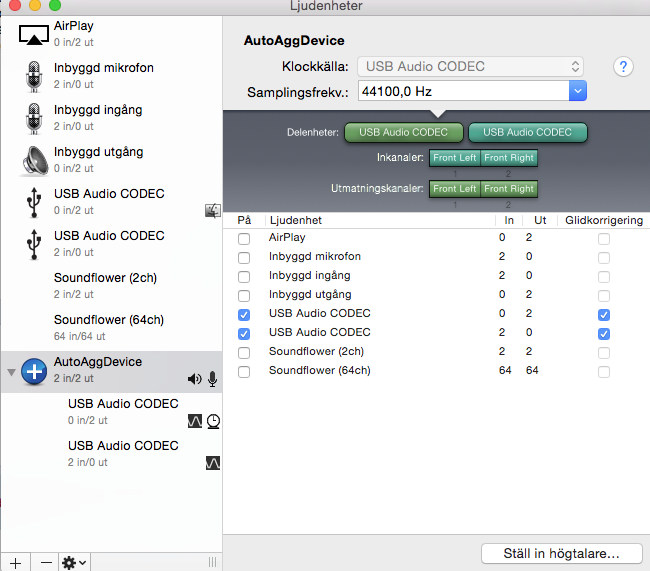
Task: Select the first USB Audio CODEC subdevice button
Action: tap(404, 132)
